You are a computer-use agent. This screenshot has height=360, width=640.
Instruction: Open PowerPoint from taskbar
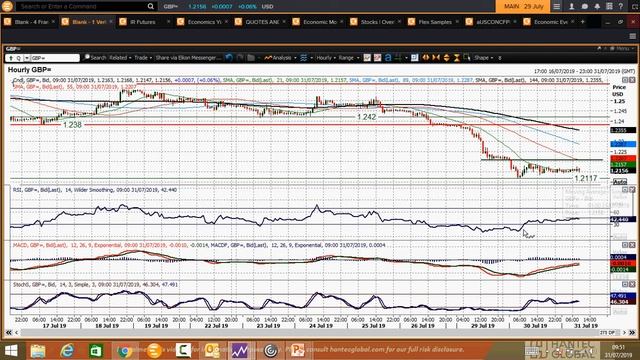point(298,351)
